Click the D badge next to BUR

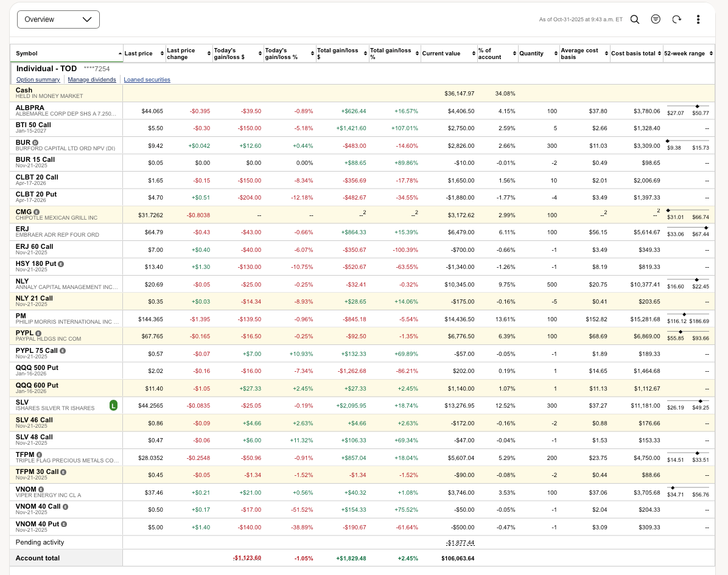click(35, 142)
